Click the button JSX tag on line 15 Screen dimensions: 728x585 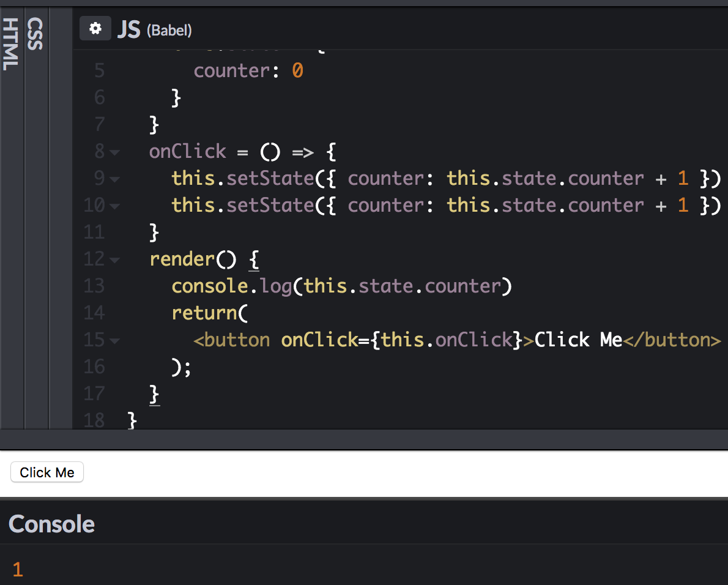point(458,340)
